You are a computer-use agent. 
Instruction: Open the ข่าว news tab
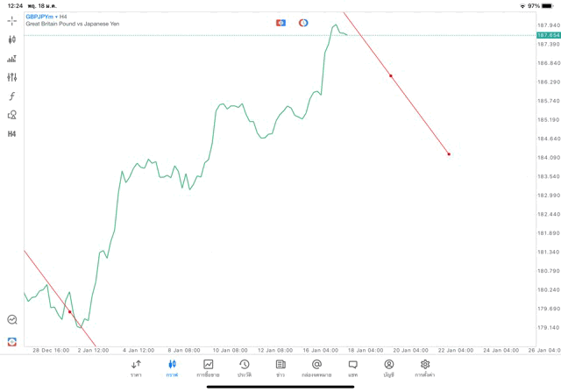point(280,368)
